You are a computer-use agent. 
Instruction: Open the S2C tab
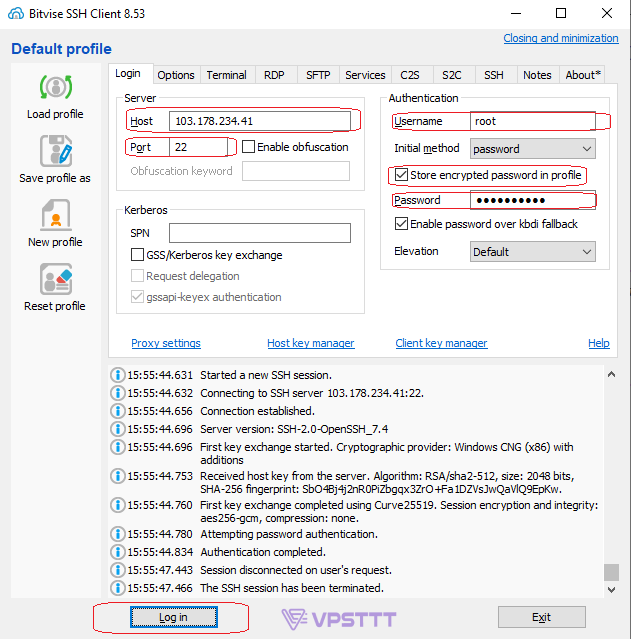[452, 75]
